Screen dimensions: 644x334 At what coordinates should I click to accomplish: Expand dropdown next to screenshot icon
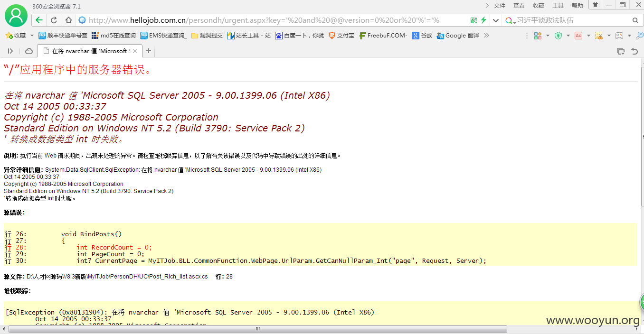[x=609, y=36]
